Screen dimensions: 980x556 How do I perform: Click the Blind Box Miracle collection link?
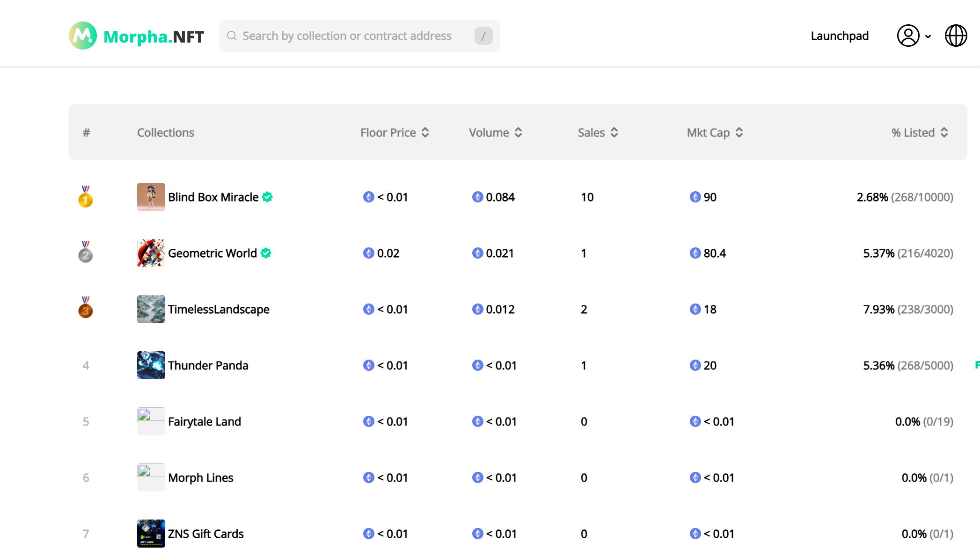[x=212, y=196]
